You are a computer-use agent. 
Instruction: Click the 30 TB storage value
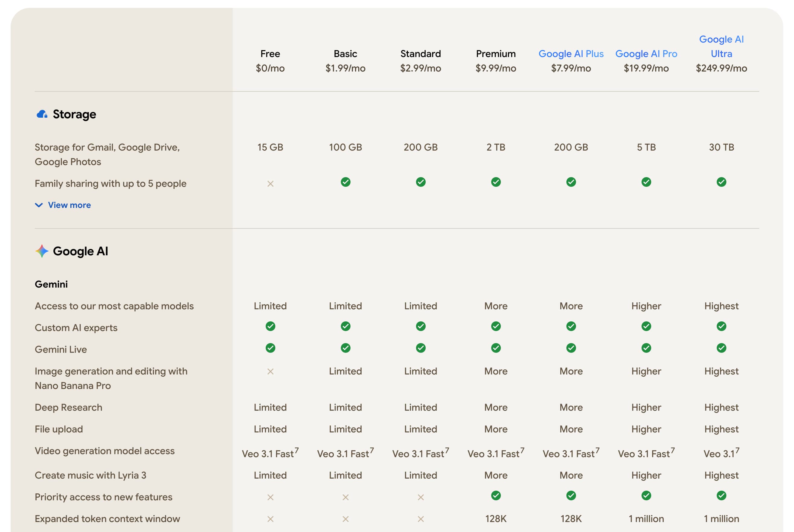[721, 147]
